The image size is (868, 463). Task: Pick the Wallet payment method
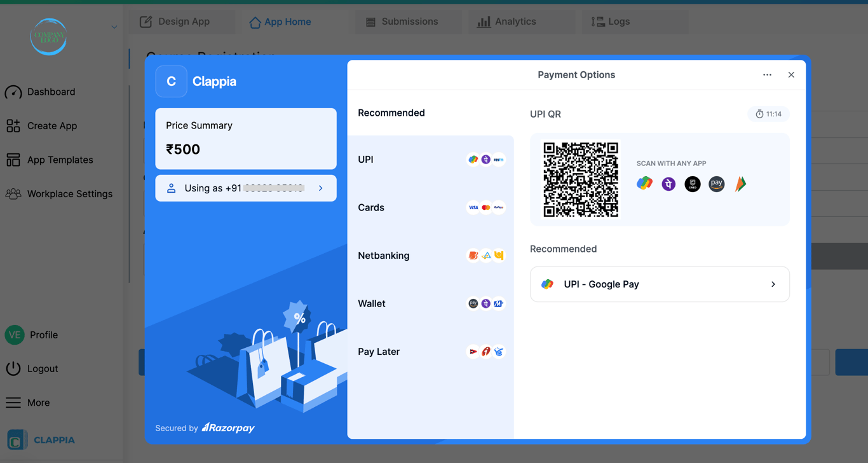pyautogui.click(x=431, y=303)
